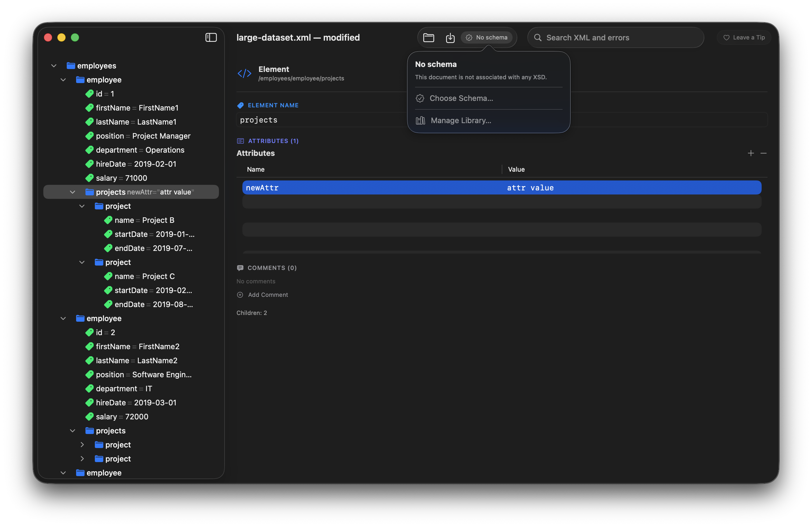Click the Name column header

pos(256,169)
